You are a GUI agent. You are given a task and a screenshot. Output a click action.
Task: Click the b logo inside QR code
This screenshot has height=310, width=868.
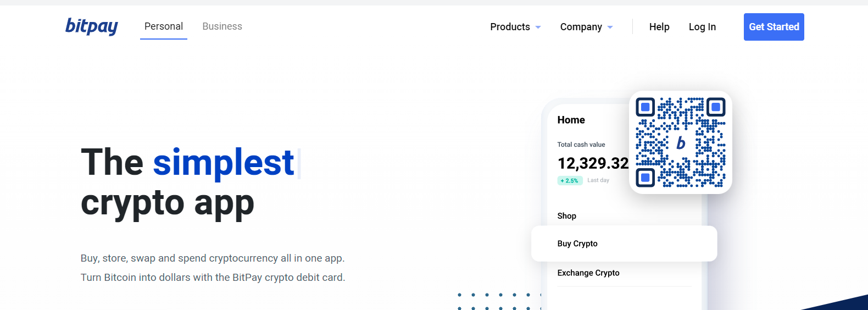[x=681, y=143]
